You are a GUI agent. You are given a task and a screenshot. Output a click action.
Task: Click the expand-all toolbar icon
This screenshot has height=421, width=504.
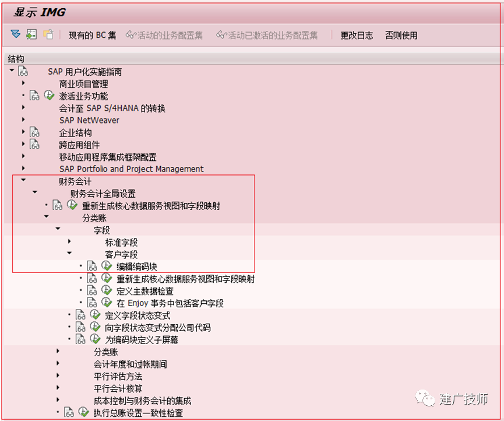[x=15, y=34]
